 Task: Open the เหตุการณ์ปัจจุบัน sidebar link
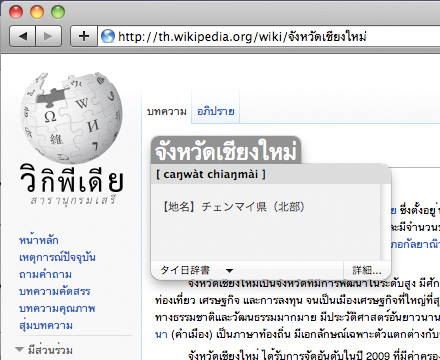click(x=57, y=257)
